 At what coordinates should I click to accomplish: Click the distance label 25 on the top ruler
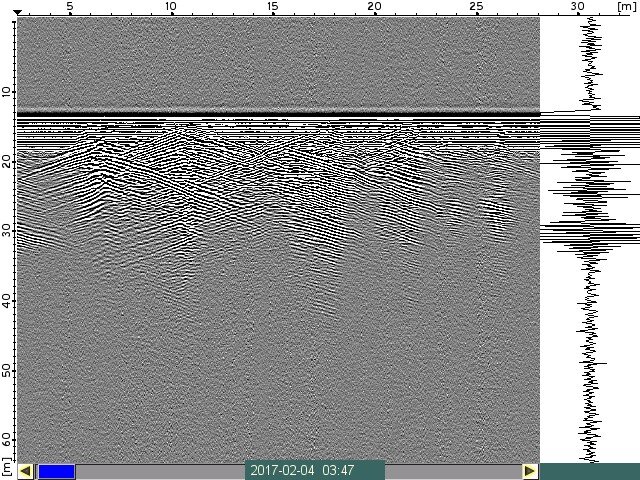476,7
